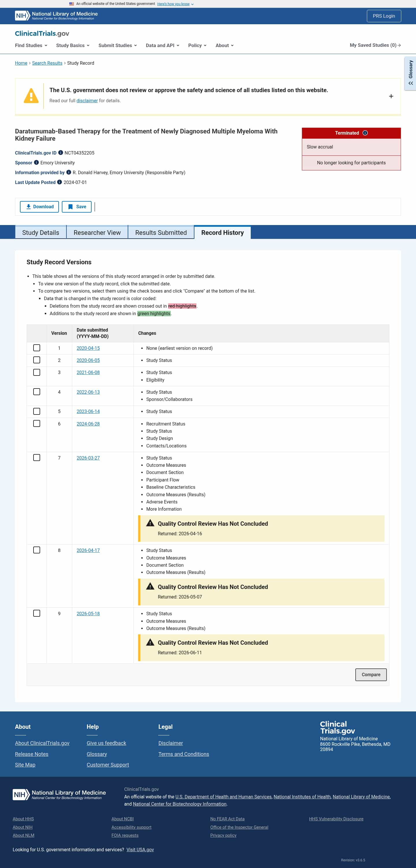View the 2022-06-13 version
This screenshot has height=868, width=416.
88,392
